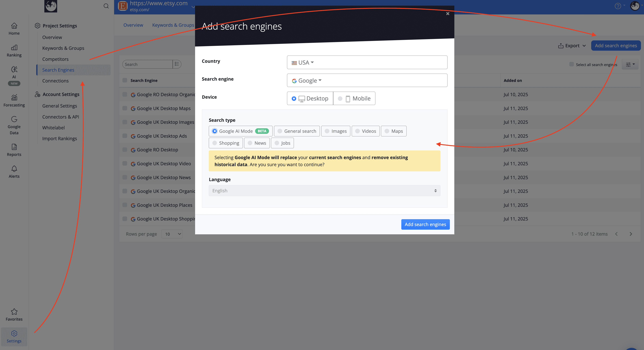
Task: Open Google Data section icon
Action: (x=14, y=119)
